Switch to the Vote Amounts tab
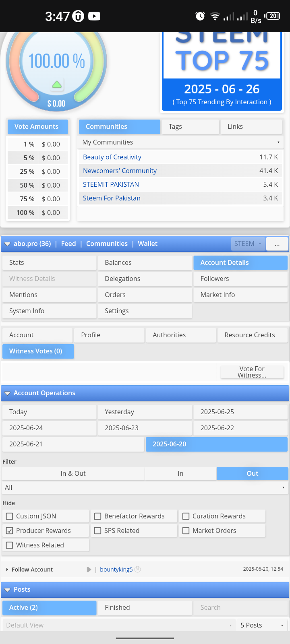This screenshot has width=290, height=644. [x=38, y=126]
